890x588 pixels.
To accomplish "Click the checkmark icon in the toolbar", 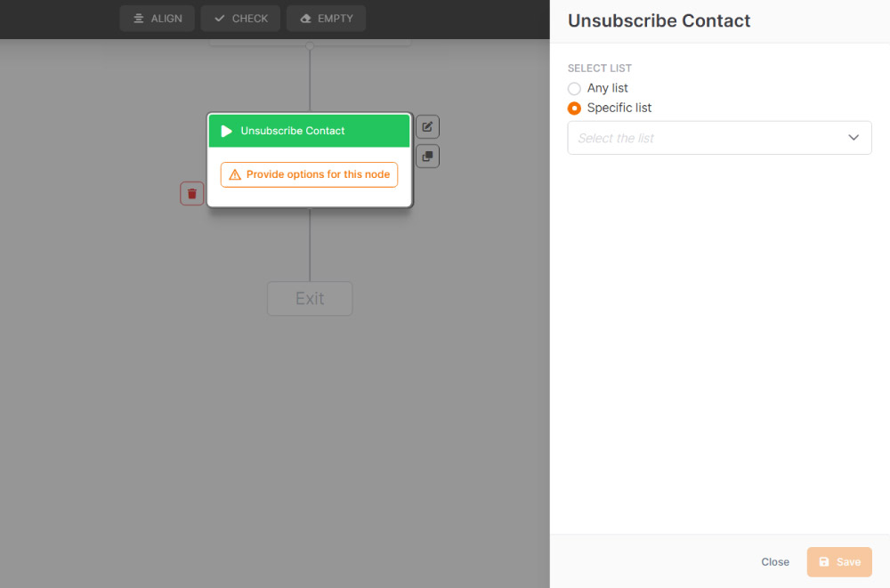I will point(220,19).
